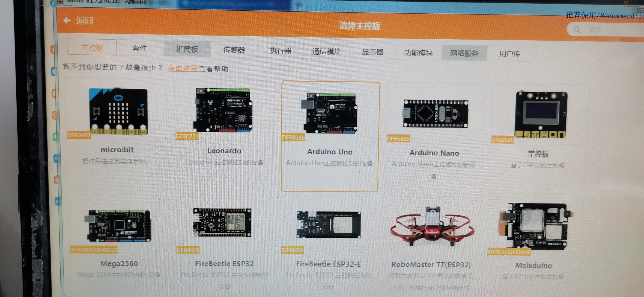
Task: Select the micro:bit board image
Action: [x=118, y=111]
